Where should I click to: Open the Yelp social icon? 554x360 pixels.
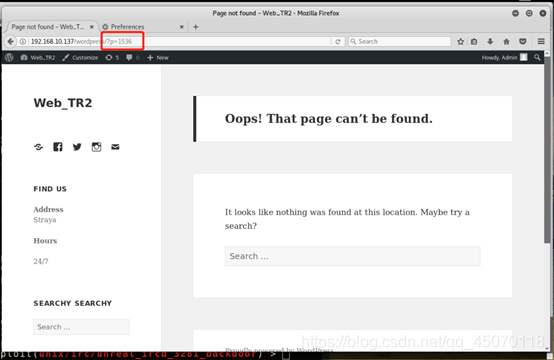click(x=39, y=147)
